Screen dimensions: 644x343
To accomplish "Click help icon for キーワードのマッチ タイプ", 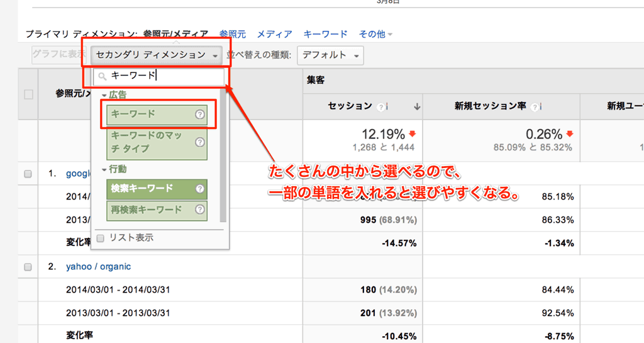I will coord(199,142).
